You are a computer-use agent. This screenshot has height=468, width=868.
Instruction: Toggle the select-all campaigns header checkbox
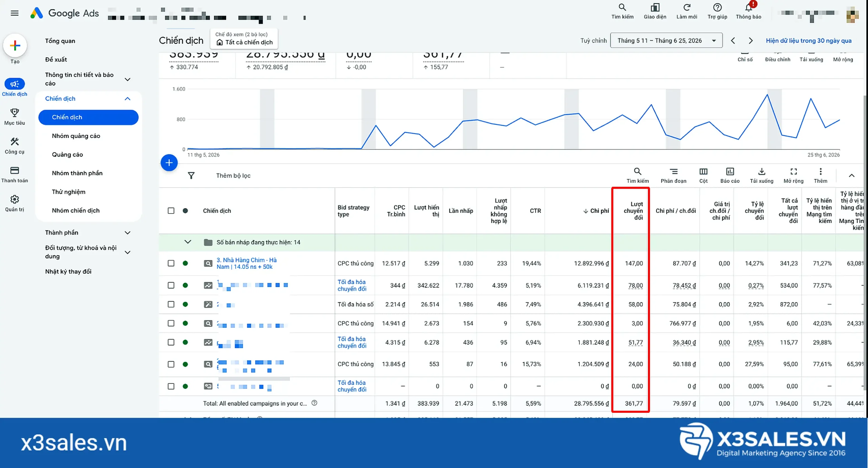171,210
